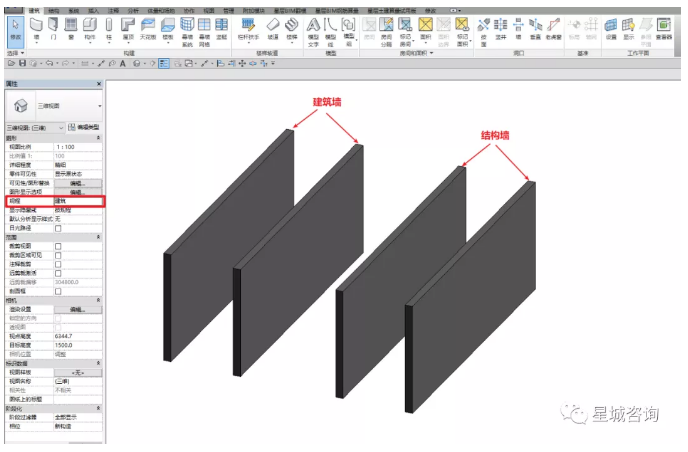
Task: Click the Area (面积) tool
Action: point(426,29)
